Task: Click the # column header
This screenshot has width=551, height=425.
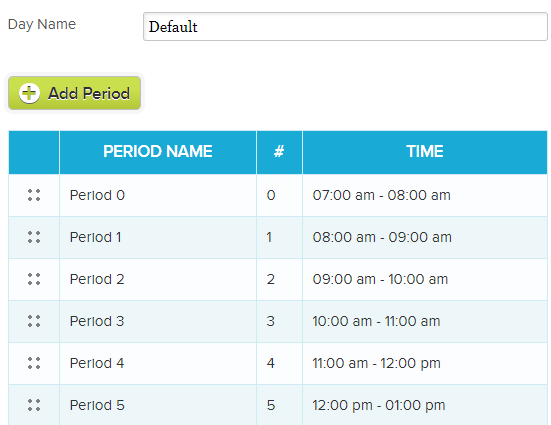Action: 279,152
